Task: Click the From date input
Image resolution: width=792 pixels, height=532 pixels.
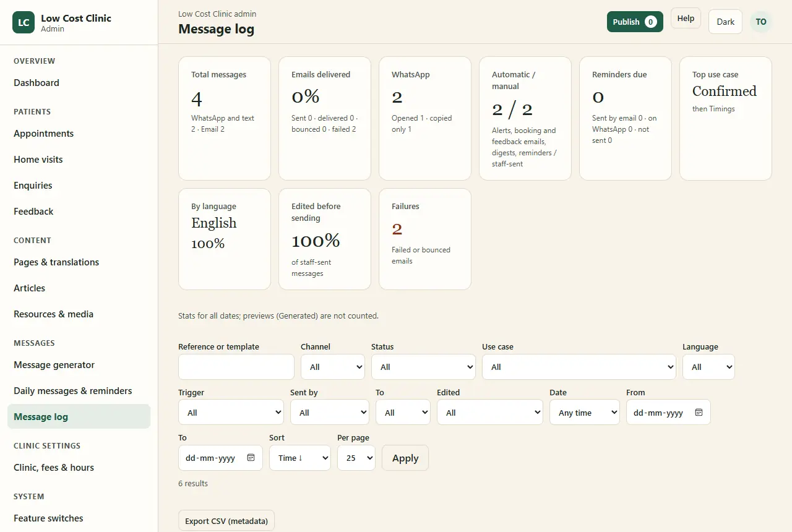Action: [668, 412]
